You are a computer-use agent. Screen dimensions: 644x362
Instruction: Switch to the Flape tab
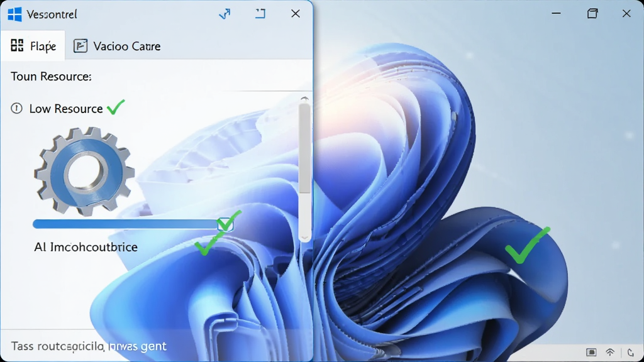click(x=33, y=45)
